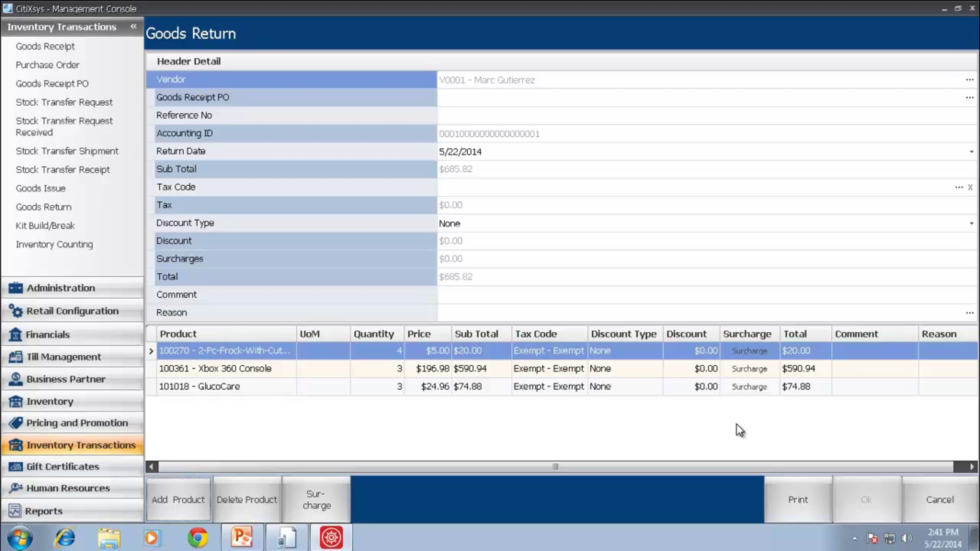
Task: Click the Administration briefcase icon
Action: [x=16, y=288]
